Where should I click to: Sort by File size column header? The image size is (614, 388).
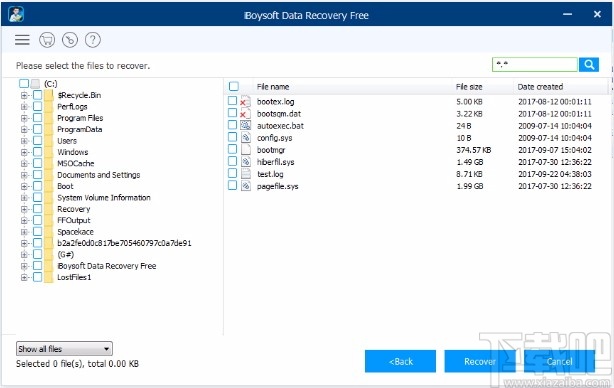tap(469, 87)
